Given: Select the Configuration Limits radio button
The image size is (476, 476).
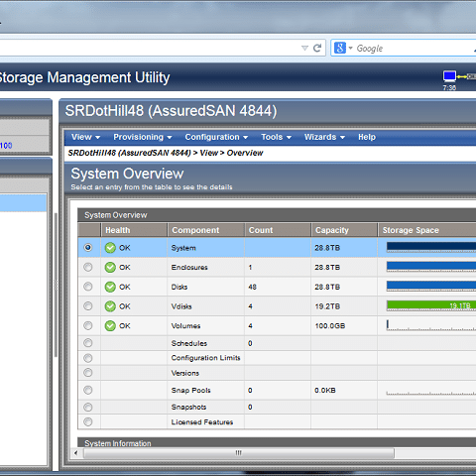Looking at the screenshot, I should coord(88,358).
